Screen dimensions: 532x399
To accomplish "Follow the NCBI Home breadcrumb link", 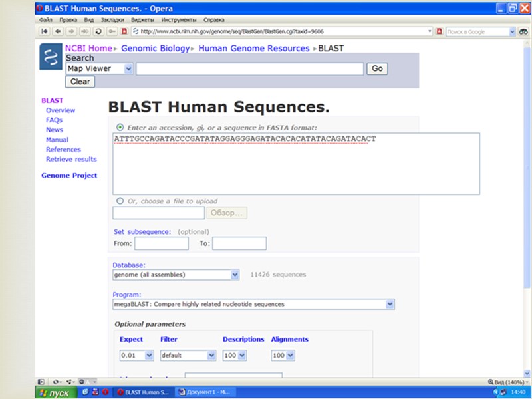I will point(88,48).
